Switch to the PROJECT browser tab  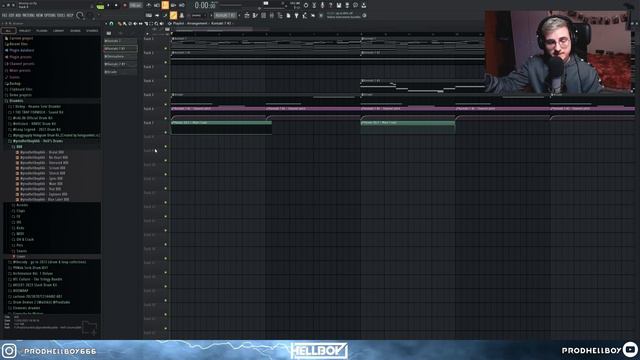coord(24,31)
